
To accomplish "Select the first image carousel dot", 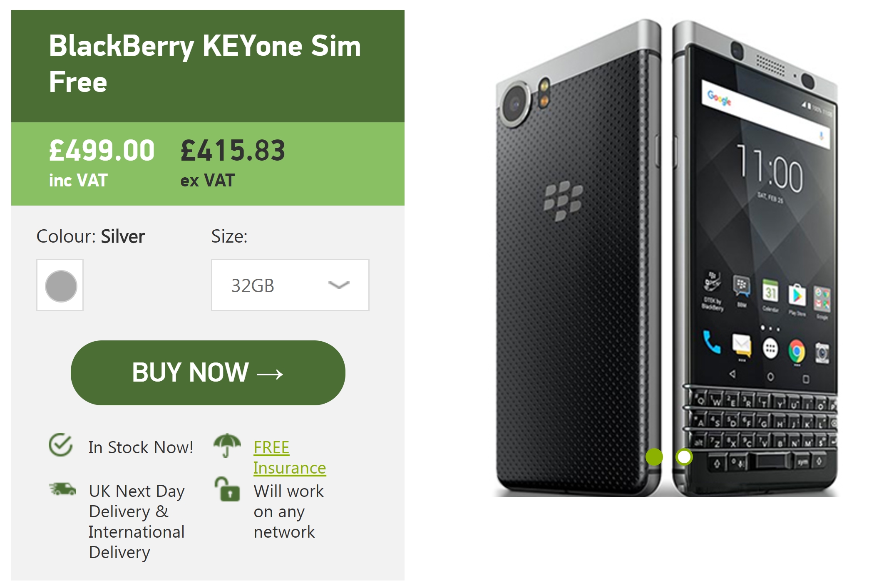I will click(654, 457).
